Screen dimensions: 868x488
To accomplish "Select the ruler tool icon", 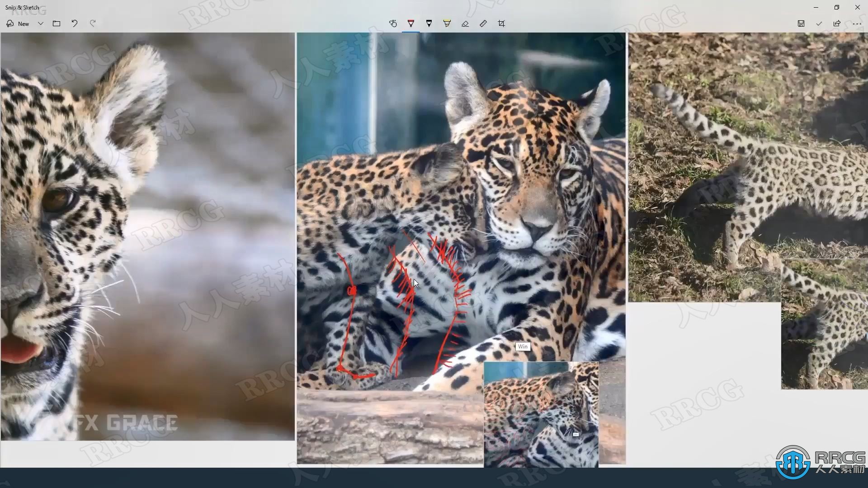I will tap(484, 23).
